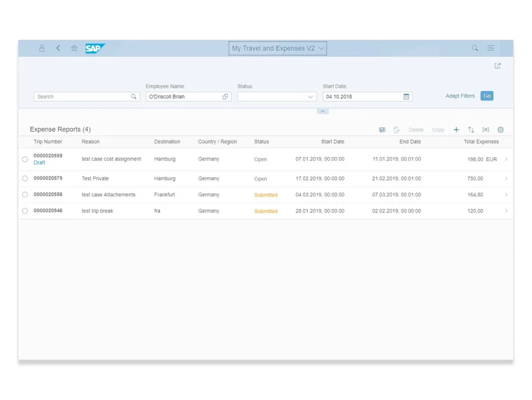This screenshot has width=532, height=400.
Task: Click the share icon below the header
Action: pyautogui.click(x=498, y=66)
